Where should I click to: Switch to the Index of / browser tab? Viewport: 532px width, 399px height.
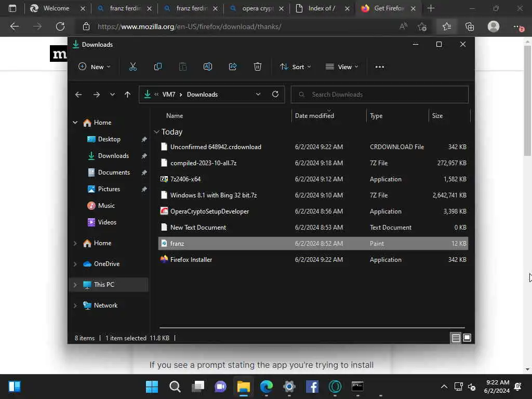point(322,8)
